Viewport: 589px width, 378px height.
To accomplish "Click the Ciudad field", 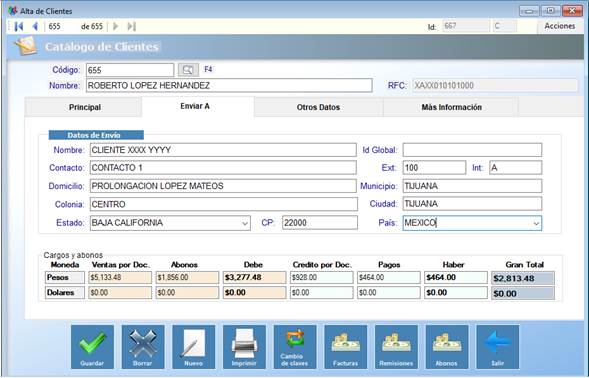I will tap(472, 204).
